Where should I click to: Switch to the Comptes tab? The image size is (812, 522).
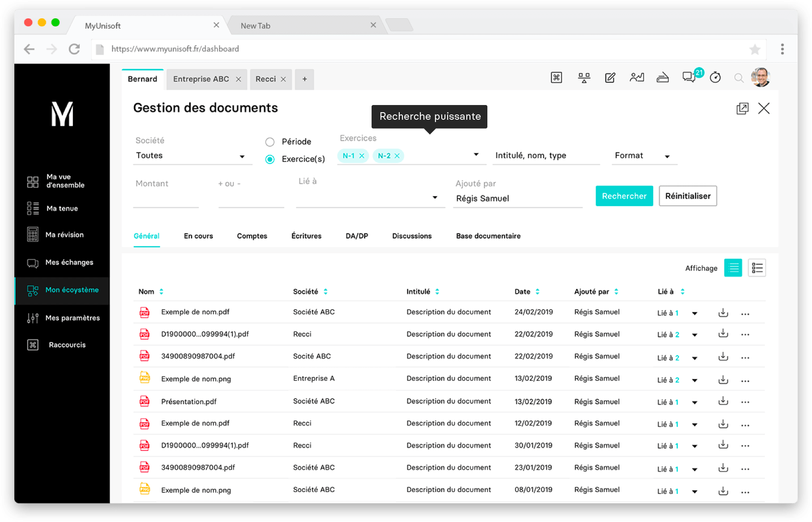pos(252,236)
